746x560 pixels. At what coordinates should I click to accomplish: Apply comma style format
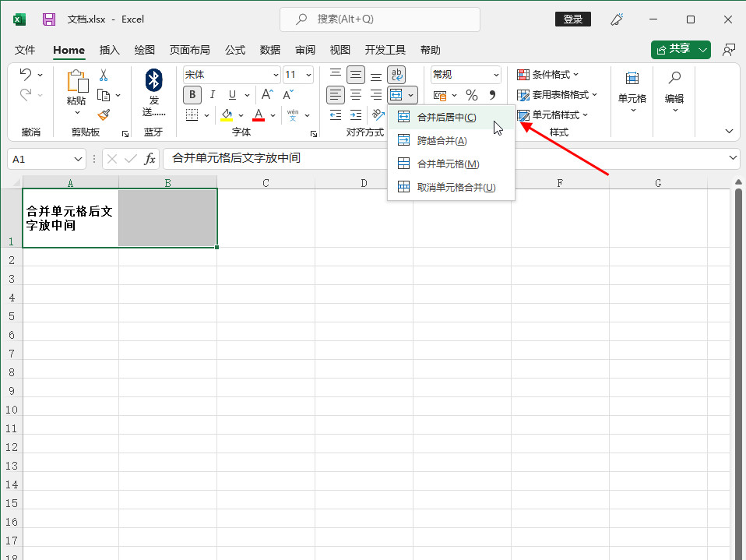point(492,95)
